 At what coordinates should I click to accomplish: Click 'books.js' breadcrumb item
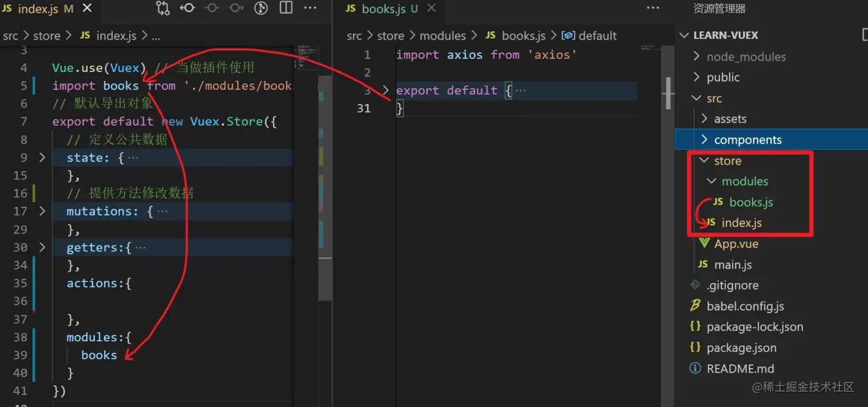coord(524,36)
